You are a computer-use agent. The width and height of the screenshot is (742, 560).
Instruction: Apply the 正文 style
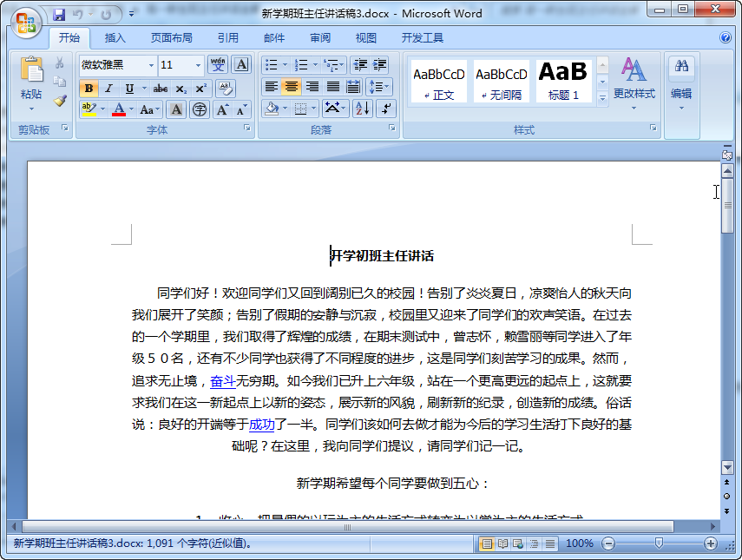[x=438, y=81]
